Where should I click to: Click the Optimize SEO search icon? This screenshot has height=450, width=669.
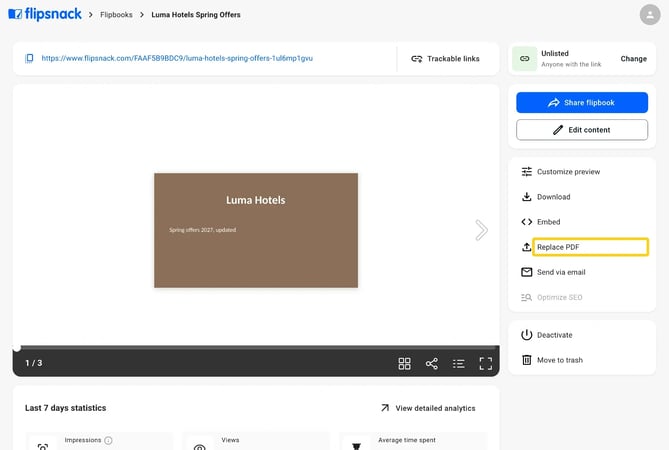pos(526,297)
